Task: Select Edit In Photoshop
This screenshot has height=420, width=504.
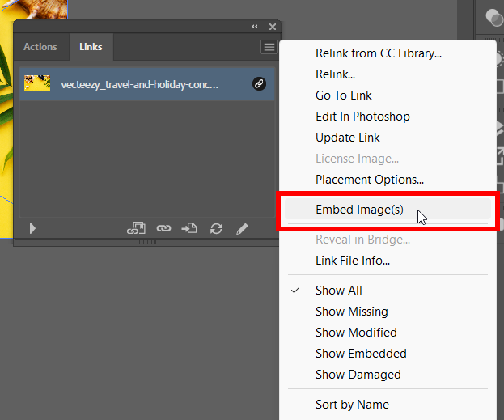Action: pos(362,117)
